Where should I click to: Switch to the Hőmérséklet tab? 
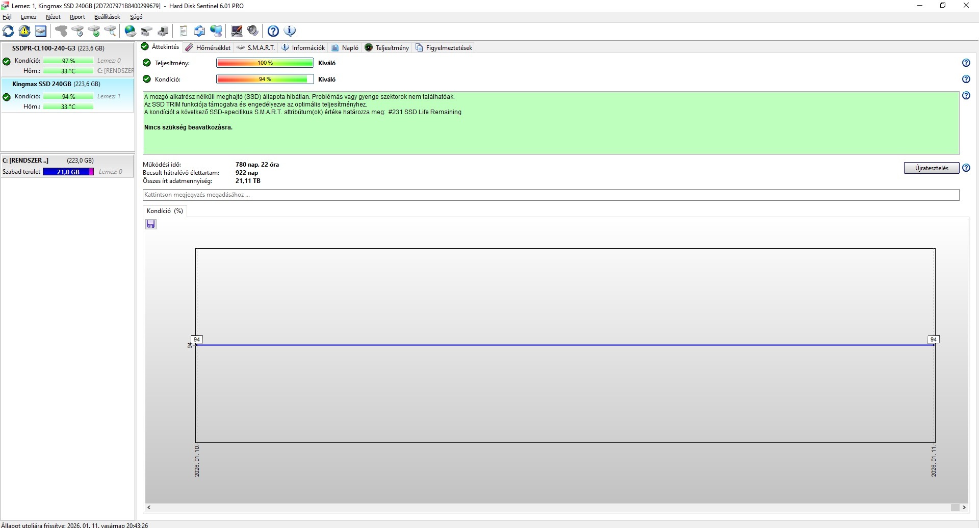[208, 47]
